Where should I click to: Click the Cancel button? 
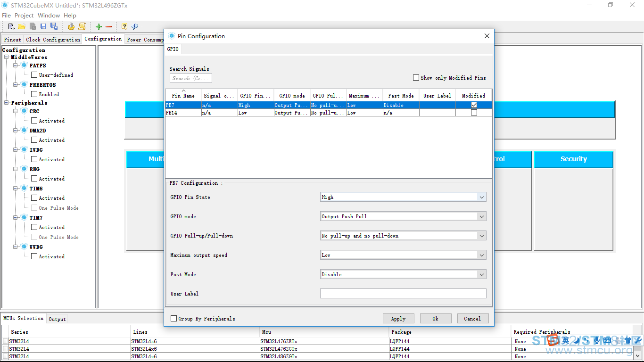point(473,319)
